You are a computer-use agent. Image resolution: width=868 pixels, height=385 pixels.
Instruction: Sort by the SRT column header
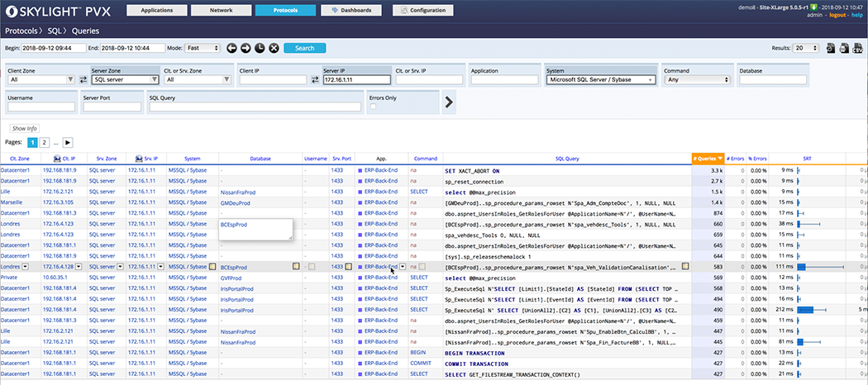click(x=808, y=159)
